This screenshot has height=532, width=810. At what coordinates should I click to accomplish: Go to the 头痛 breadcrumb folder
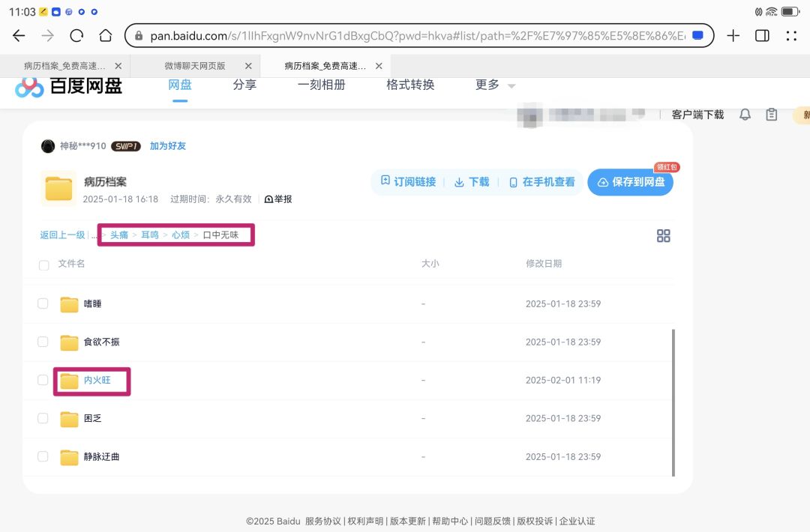pos(118,235)
